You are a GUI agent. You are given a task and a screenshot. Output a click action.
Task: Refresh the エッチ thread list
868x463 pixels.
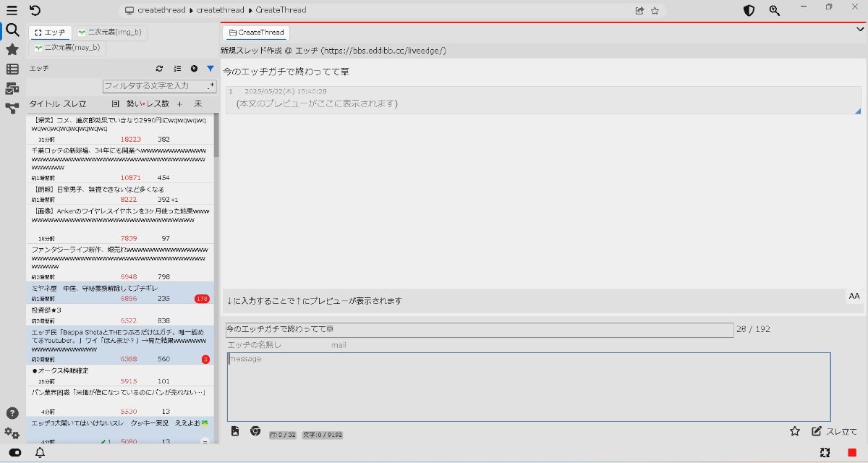pos(160,69)
